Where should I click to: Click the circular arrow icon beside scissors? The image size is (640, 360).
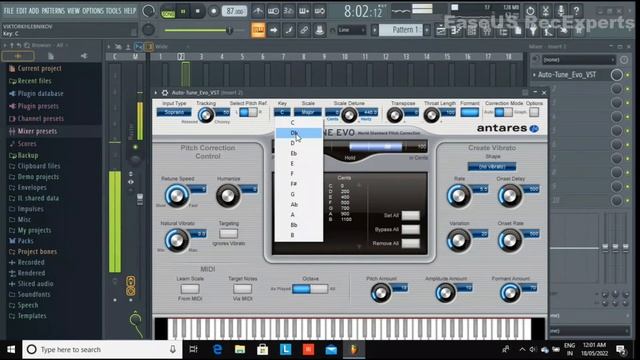pos(530,11)
